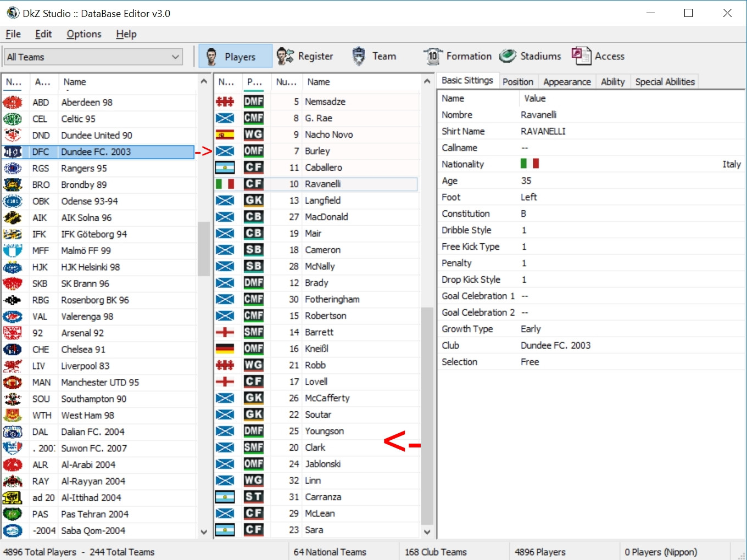Screen dimensions: 747x560
Task: Click the Argentina flag beside Caballero
Action: [225, 167]
